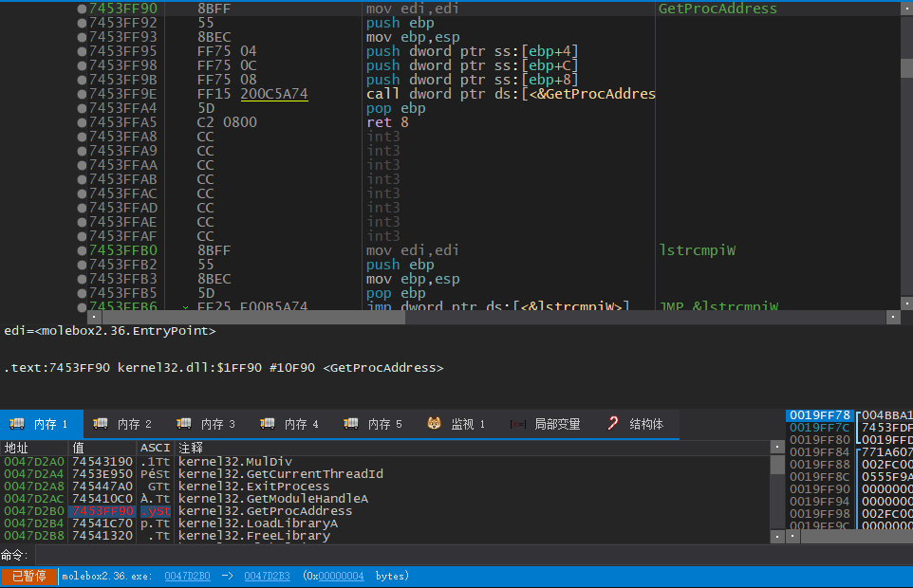The height and width of the screenshot is (588, 913).
Task: Toggle breakpoint bullet at address 7453FFB0
Action: pos(83,250)
